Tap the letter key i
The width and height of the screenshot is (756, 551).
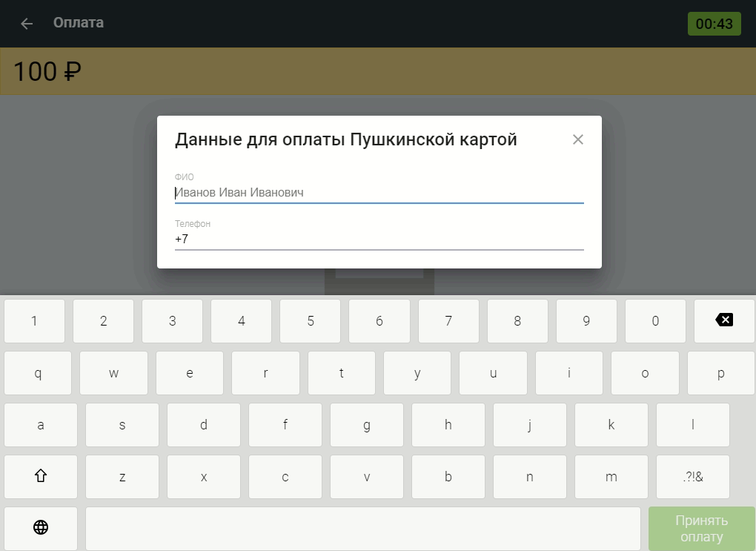569,373
